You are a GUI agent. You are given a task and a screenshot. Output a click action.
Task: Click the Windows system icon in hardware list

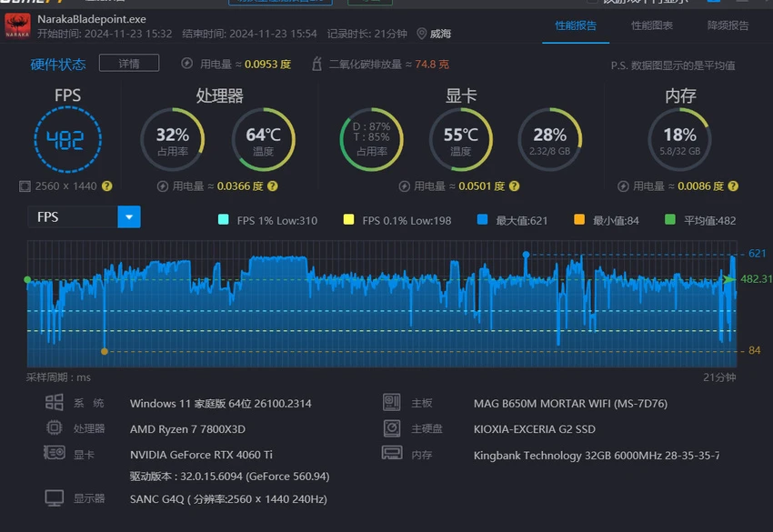(55, 403)
